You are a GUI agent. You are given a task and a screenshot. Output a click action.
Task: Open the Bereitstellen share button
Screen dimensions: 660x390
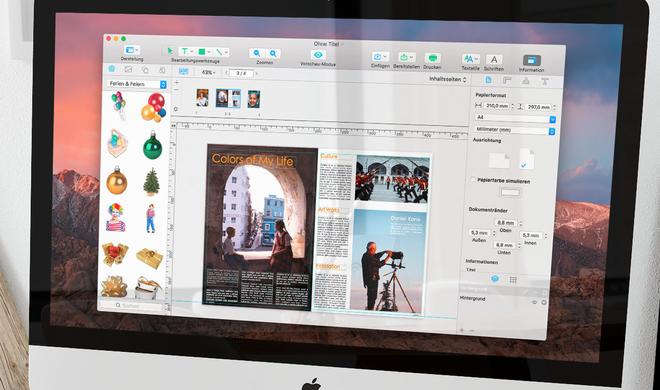[x=406, y=57]
